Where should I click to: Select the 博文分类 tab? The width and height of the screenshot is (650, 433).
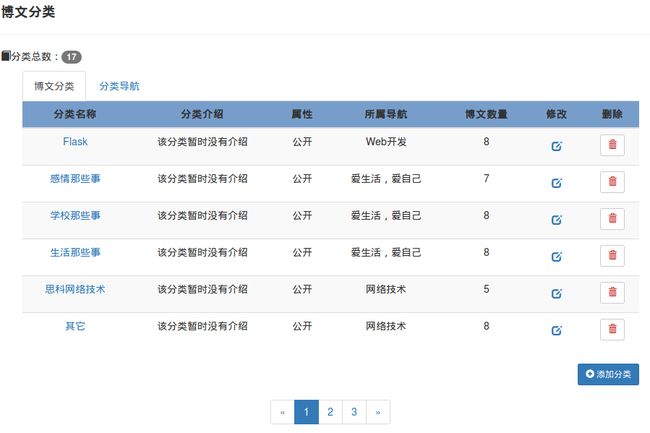click(54, 87)
